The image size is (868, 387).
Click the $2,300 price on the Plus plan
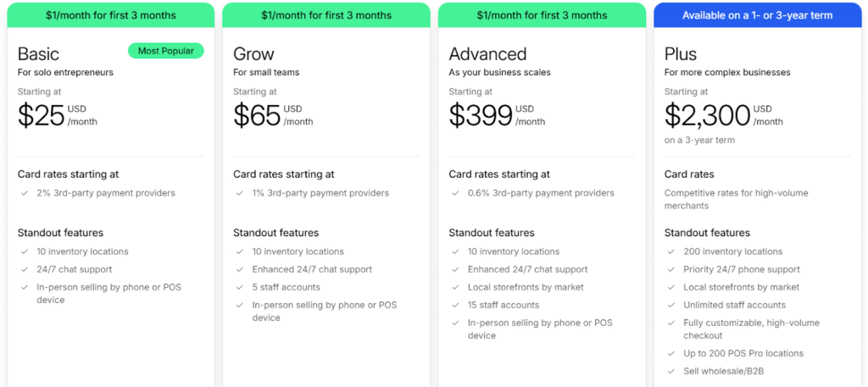click(x=707, y=115)
